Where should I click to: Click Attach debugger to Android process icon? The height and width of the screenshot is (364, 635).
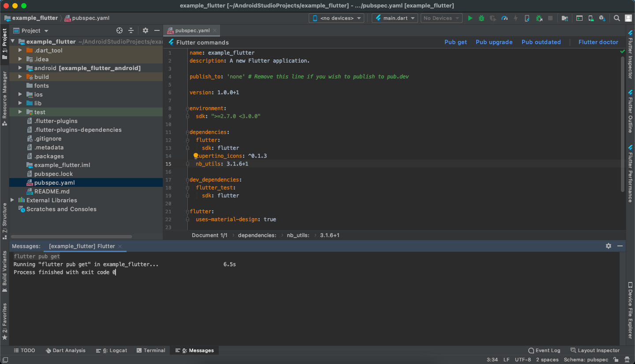tap(539, 18)
